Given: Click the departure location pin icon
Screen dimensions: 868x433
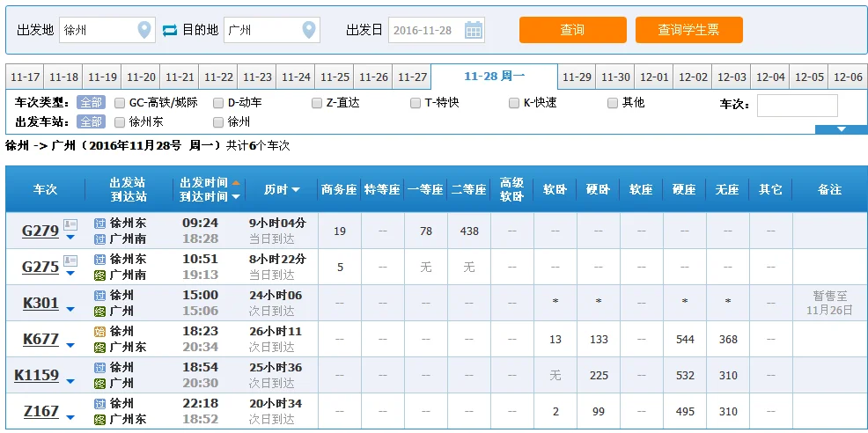Looking at the screenshot, I should [x=143, y=29].
